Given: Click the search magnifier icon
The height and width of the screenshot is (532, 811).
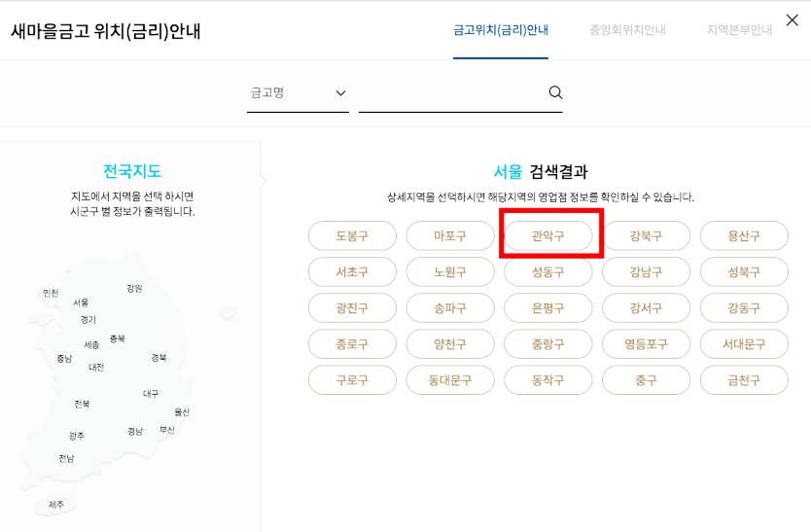Looking at the screenshot, I should pos(555,92).
